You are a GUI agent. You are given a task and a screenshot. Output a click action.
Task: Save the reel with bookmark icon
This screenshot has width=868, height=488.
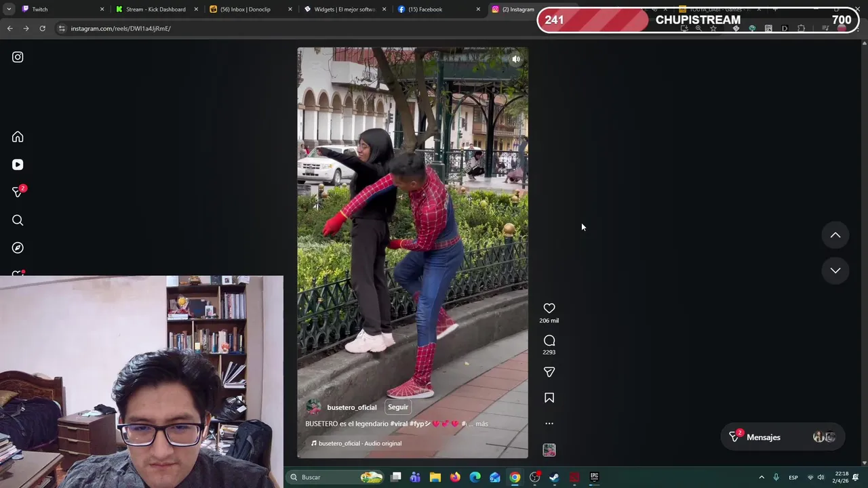(x=549, y=398)
